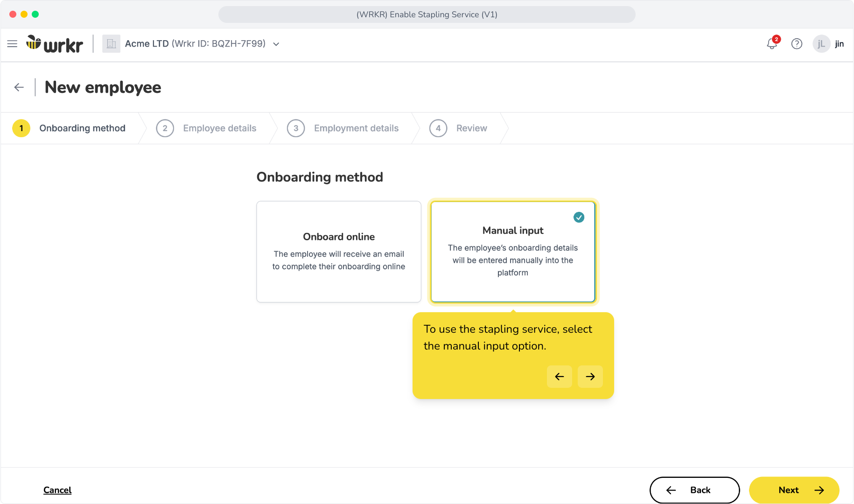Open the jin user account menu
This screenshot has width=854, height=504.
[839, 44]
